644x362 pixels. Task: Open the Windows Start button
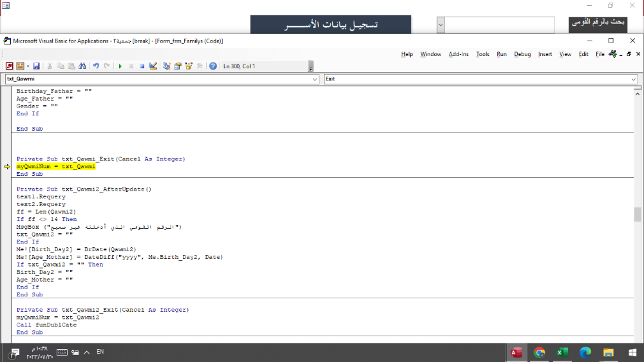tap(632, 352)
